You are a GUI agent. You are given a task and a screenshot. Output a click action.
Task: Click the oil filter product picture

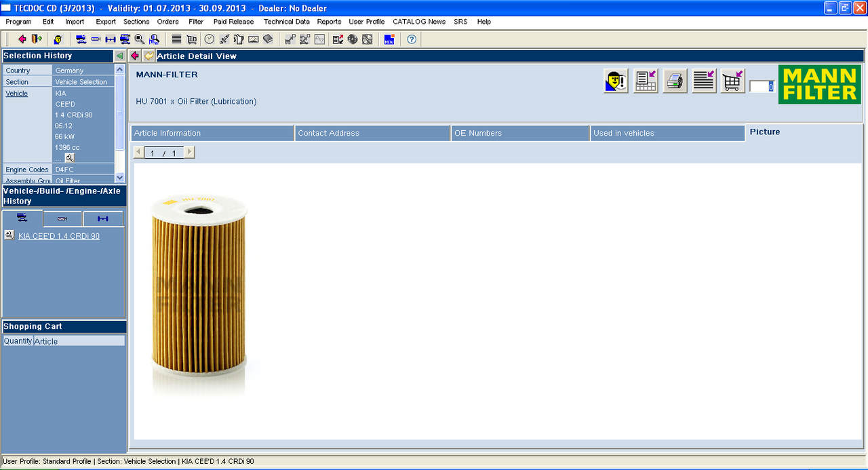pos(198,295)
